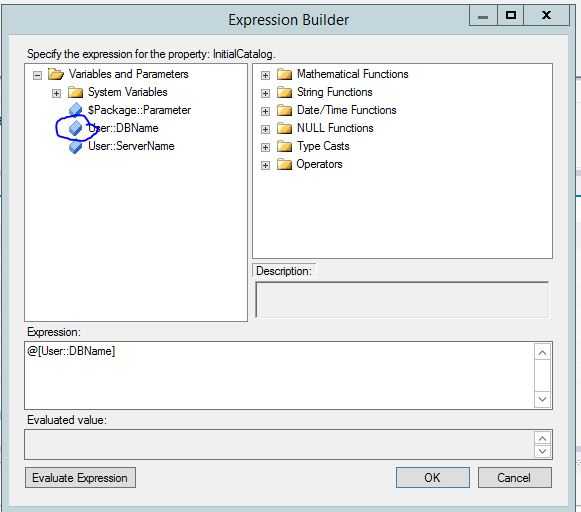The width and height of the screenshot is (581, 512).
Task: Expand the Operators node
Action: pyautogui.click(x=265, y=165)
